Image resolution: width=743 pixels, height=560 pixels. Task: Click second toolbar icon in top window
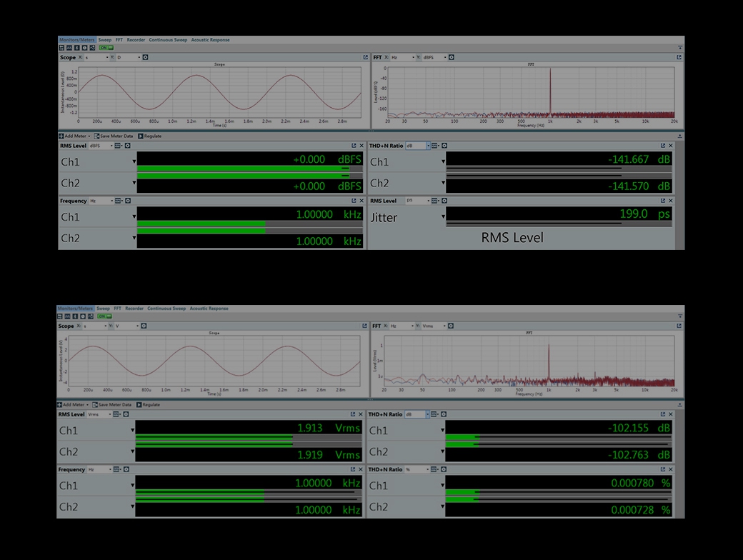69,48
